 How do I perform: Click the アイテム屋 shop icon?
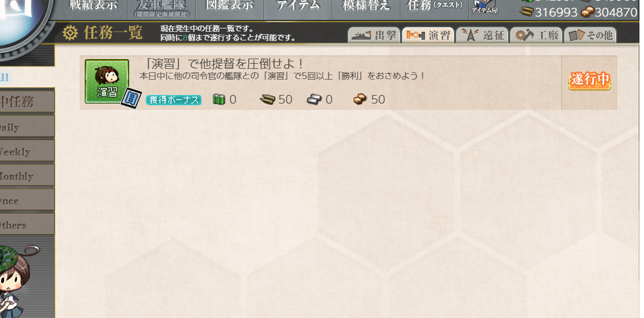pyautogui.click(x=485, y=7)
